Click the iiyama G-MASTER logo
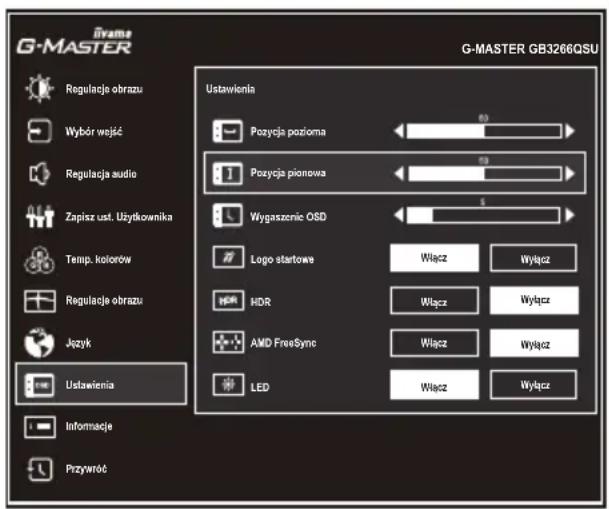This screenshot has height=509, width=609. 74,41
